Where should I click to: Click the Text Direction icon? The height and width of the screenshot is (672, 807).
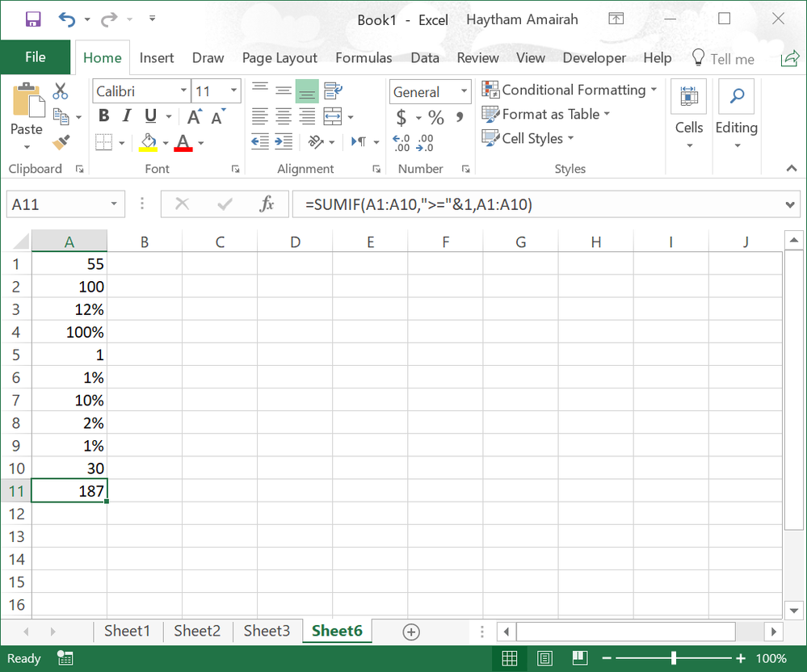(x=359, y=141)
